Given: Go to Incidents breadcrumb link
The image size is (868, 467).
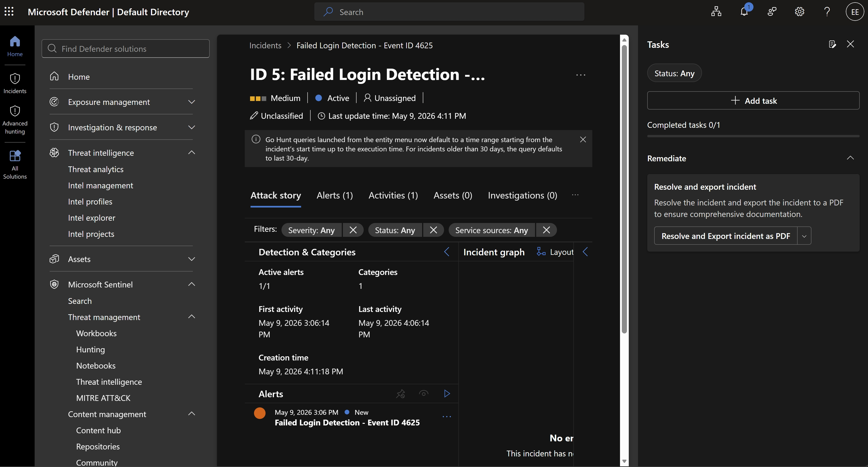Looking at the screenshot, I should (265, 46).
